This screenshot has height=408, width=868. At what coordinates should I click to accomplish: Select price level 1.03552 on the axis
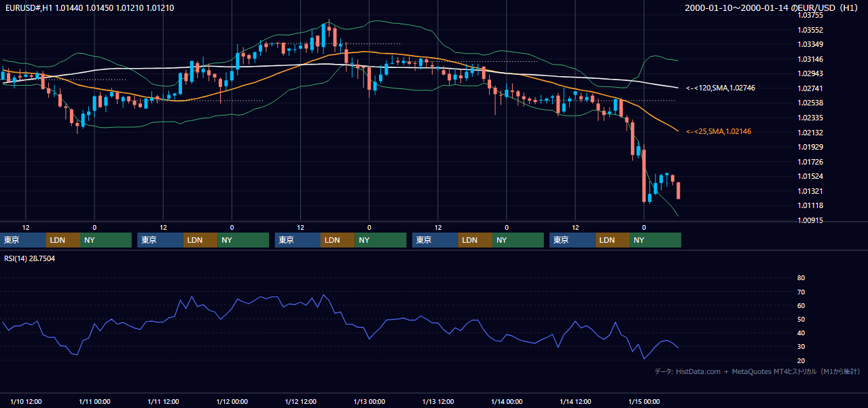(810, 30)
